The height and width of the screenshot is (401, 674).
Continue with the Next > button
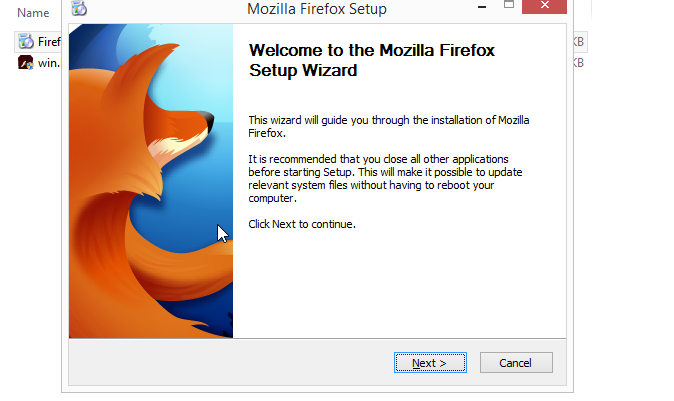(430, 363)
